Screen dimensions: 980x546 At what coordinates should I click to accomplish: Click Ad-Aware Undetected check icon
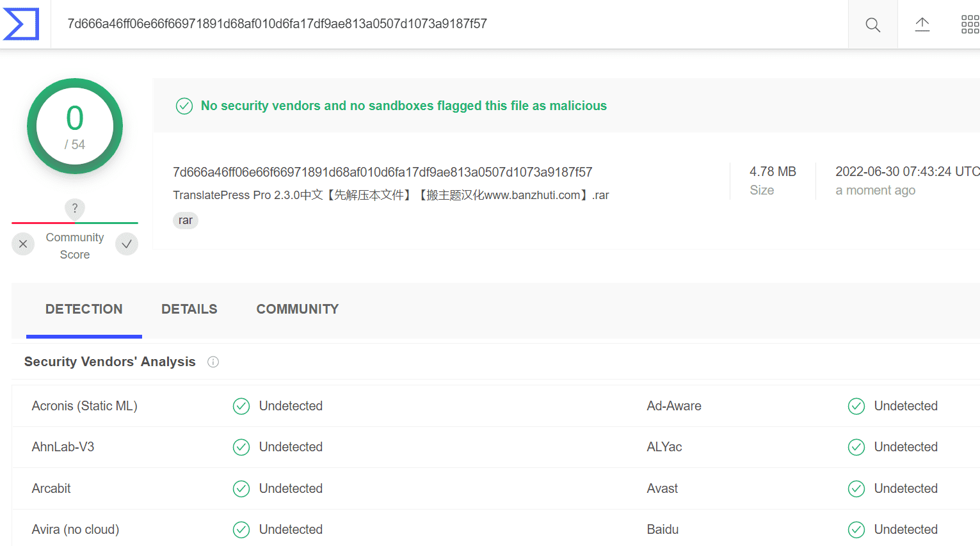(856, 406)
